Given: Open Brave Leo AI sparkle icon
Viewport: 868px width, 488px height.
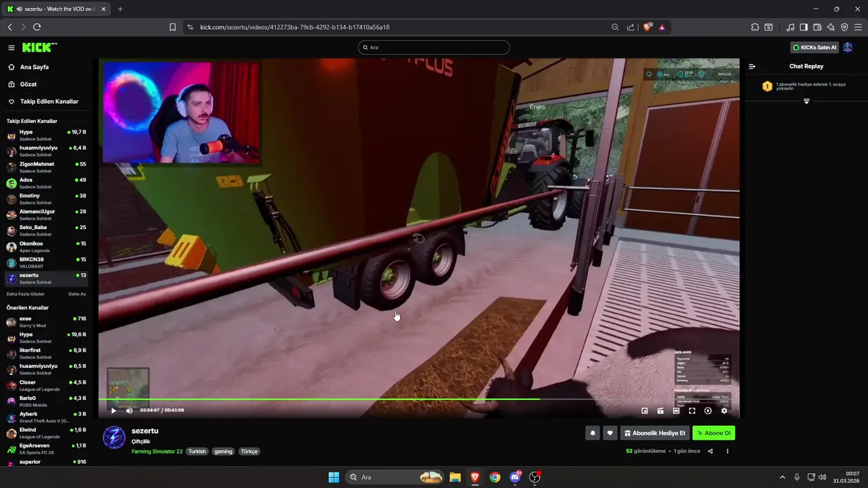Looking at the screenshot, I should coord(831,27).
